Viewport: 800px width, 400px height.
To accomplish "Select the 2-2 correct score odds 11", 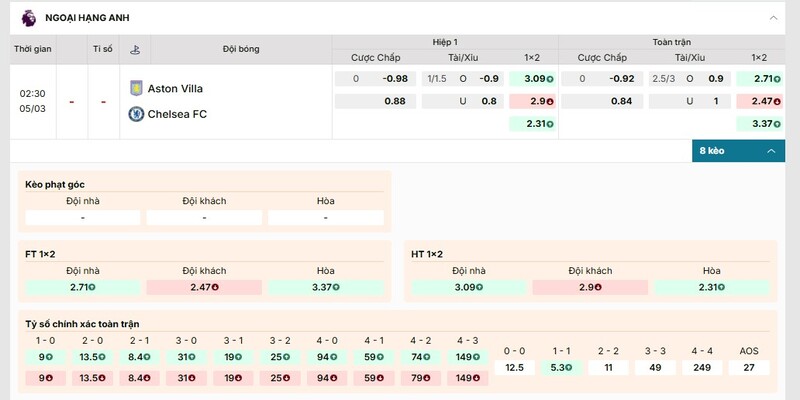I will [608, 368].
